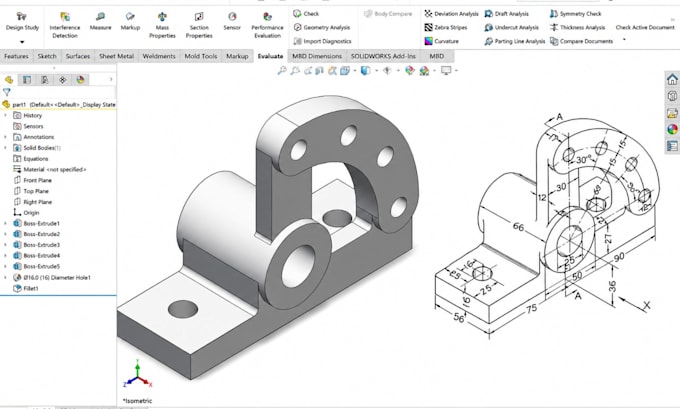Expand manager tabs with right chevron
This screenshot has height=409, width=680.
pyautogui.click(x=111, y=79)
